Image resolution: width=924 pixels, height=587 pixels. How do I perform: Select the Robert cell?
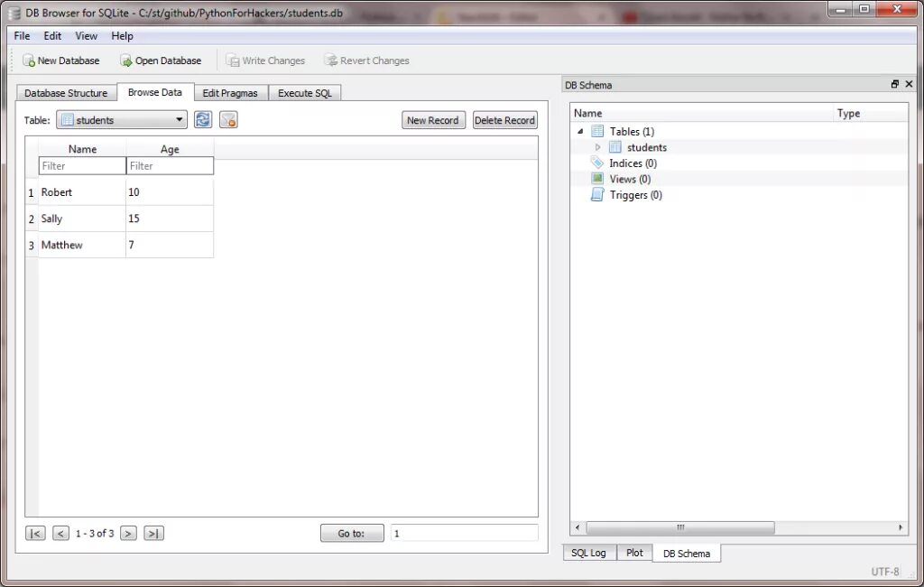coord(82,192)
